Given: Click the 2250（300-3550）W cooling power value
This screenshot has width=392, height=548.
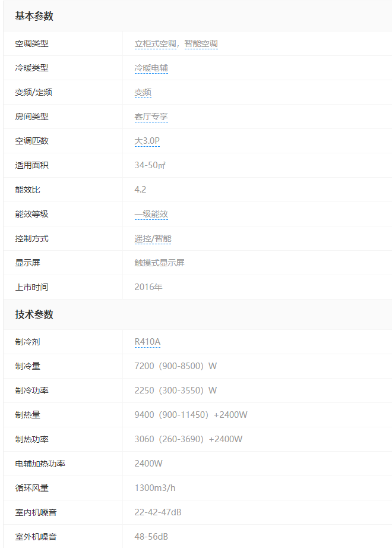Looking at the screenshot, I should point(175,390).
